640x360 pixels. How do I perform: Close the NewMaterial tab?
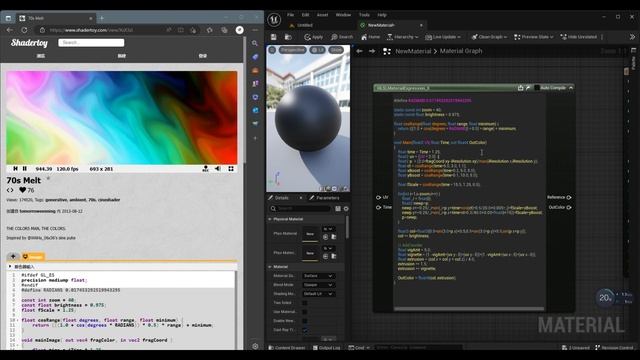click(421, 25)
